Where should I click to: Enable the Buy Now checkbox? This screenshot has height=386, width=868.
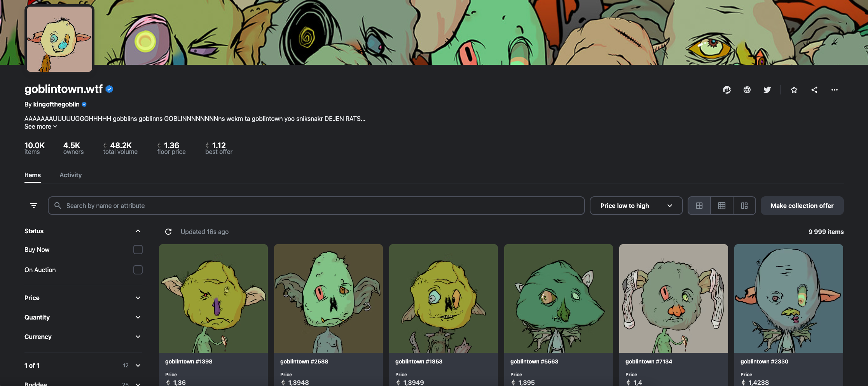(138, 250)
